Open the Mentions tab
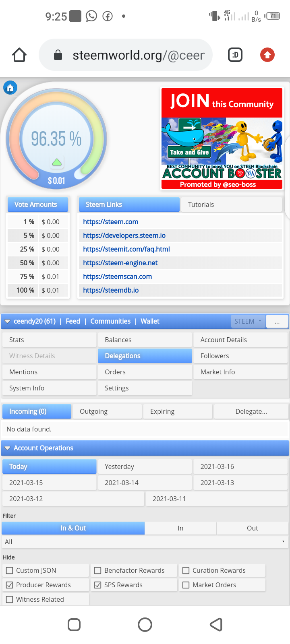The height and width of the screenshot is (644, 290). tap(50, 372)
